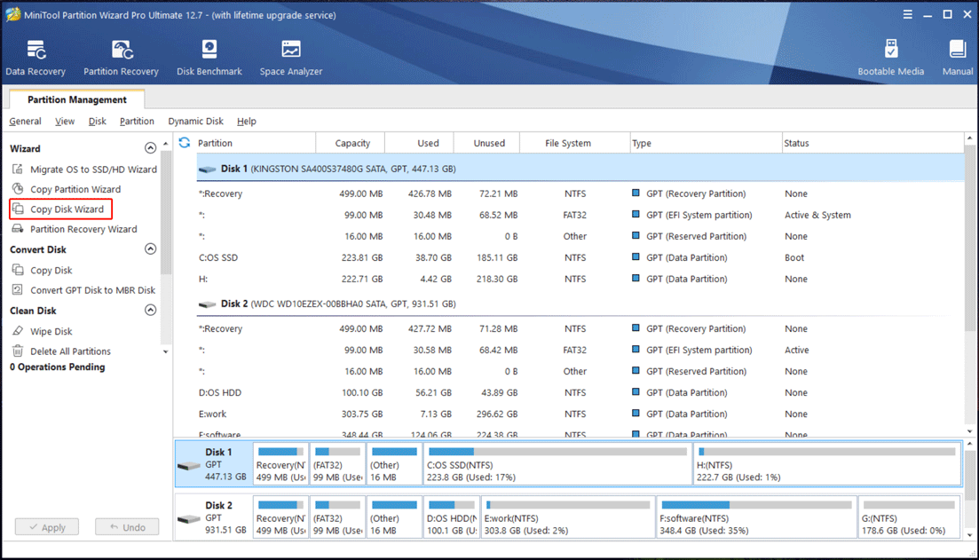Refresh the partition list
The image size is (979, 560).
click(x=185, y=142)
